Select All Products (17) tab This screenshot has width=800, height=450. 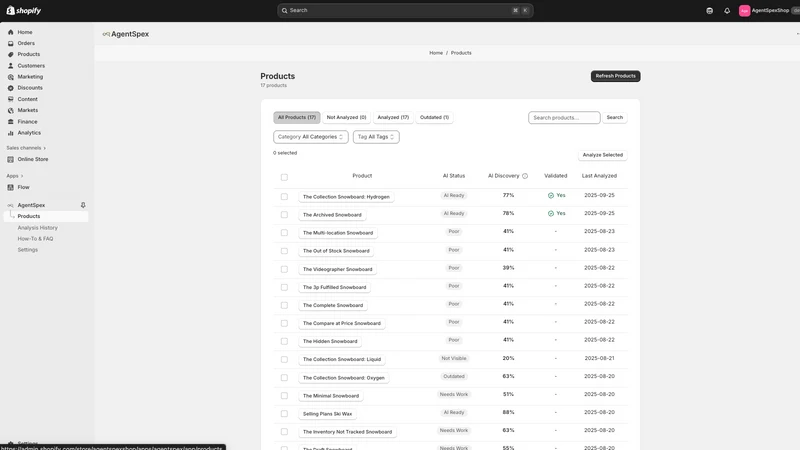click(296, 117)
